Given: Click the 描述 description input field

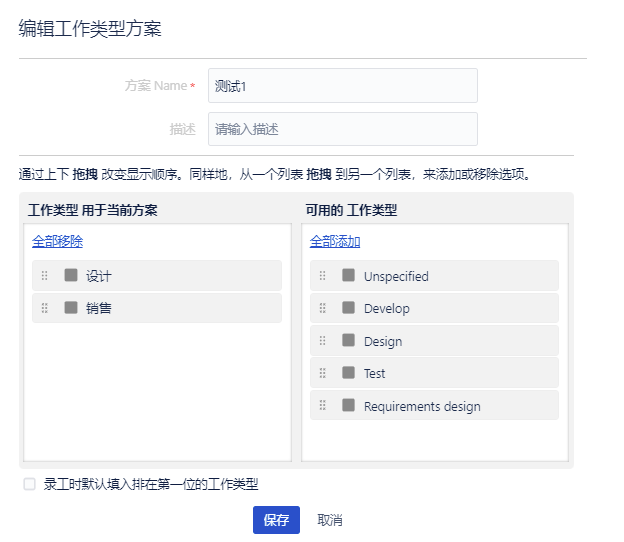Looking at the screenshot, I should click(342, 129).
